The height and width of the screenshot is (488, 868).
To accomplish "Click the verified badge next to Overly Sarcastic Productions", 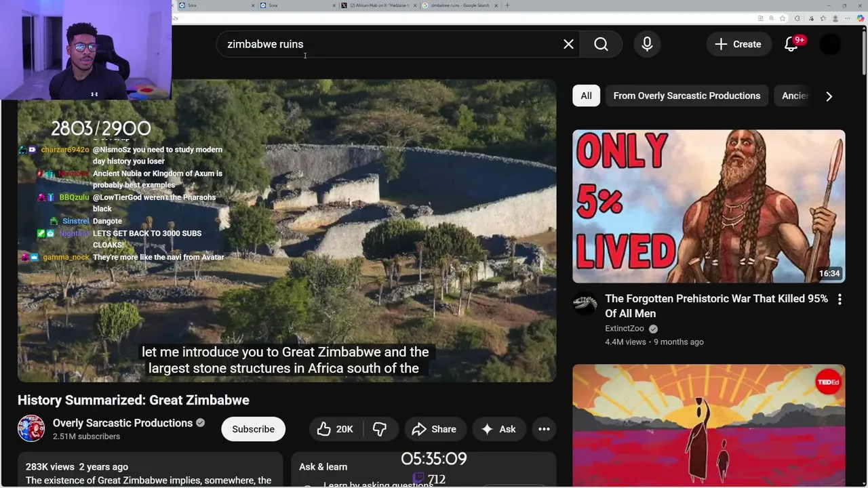I will [200, 423].
